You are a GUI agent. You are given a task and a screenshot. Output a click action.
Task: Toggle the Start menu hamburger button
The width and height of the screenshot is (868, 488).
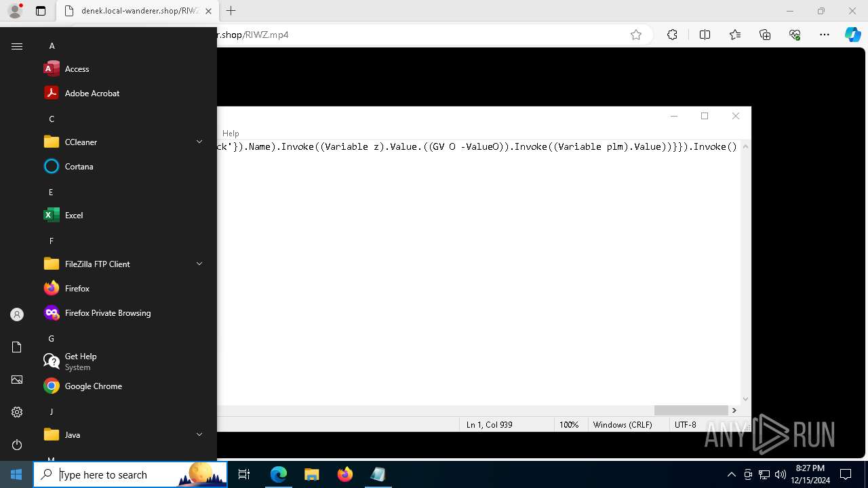tap(17, 46)
